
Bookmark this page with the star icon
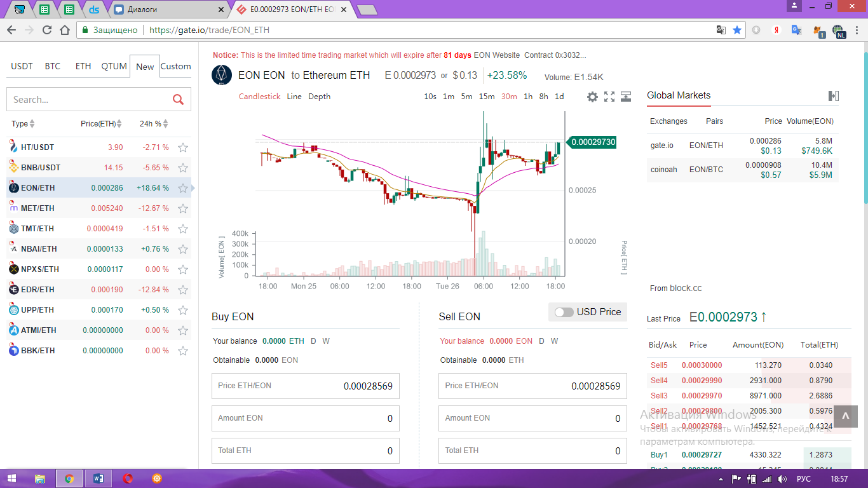[737, 30]
